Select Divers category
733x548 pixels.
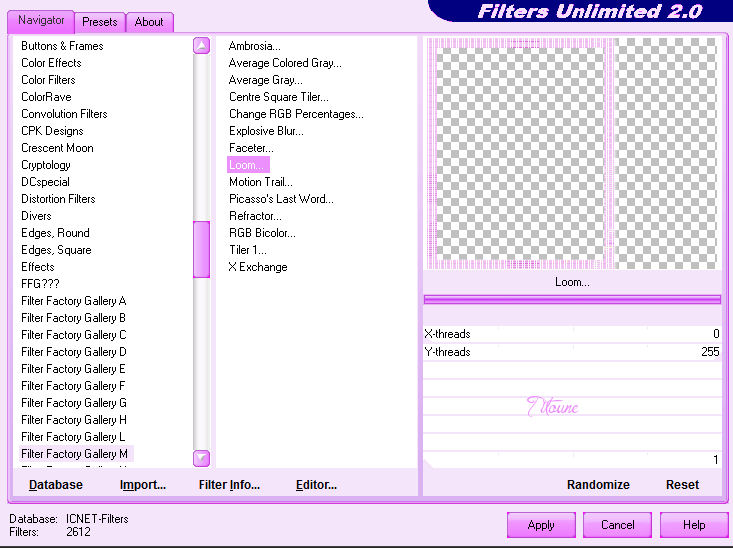(36, 216)
